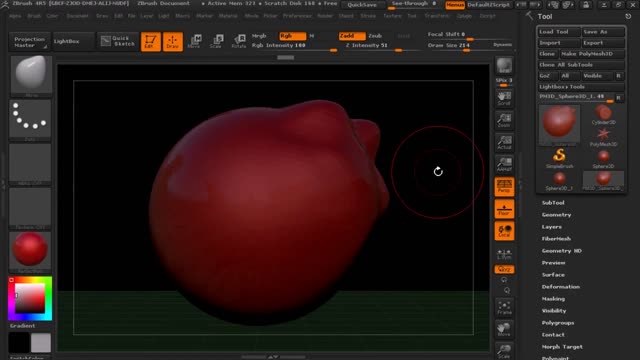This screenshot has width=640, height=360.
Task: Click the large current tool thumbnail
Action: pyautogui.click(x=559, y=125)
